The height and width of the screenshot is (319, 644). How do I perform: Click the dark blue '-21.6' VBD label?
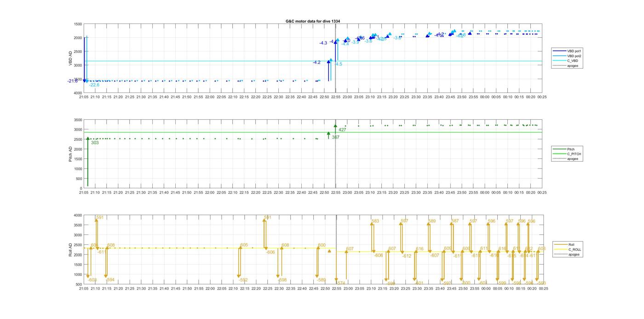[73, 81]
